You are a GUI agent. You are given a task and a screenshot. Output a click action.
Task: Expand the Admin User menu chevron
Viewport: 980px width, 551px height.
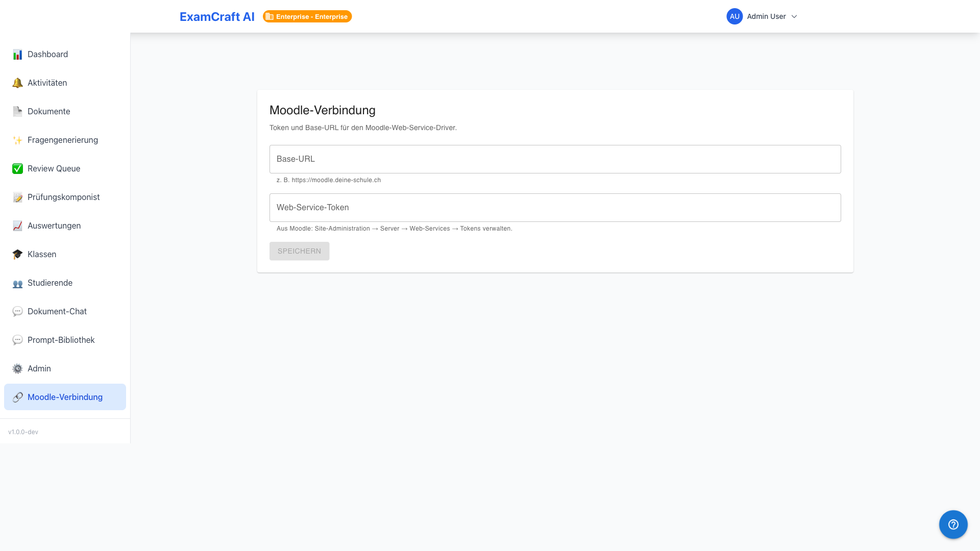(x=794, y=17)
